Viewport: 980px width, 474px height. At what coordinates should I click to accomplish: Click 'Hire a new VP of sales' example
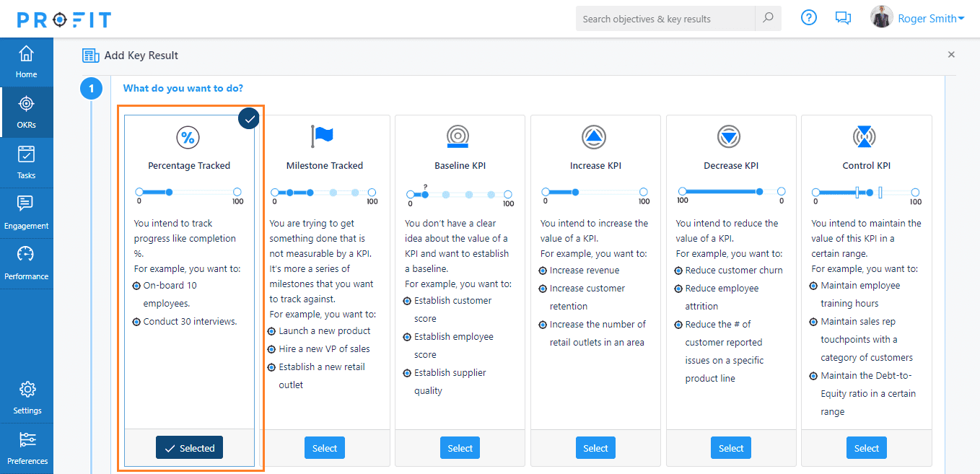coord(325,348)
